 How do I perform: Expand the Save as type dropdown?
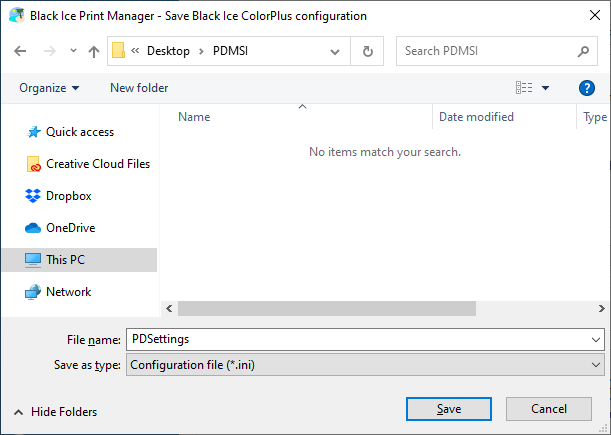596,365
